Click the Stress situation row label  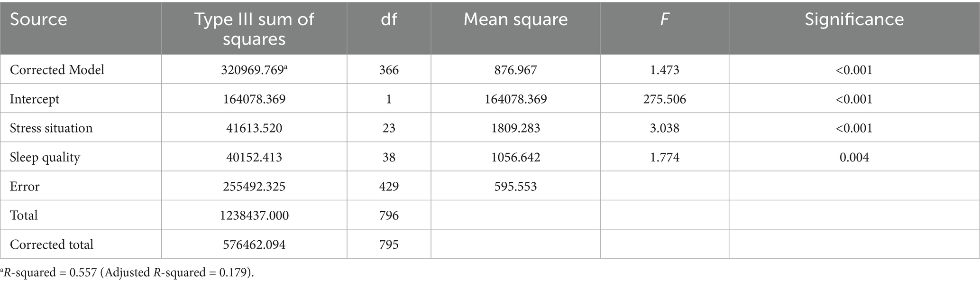tap(51, 128)
